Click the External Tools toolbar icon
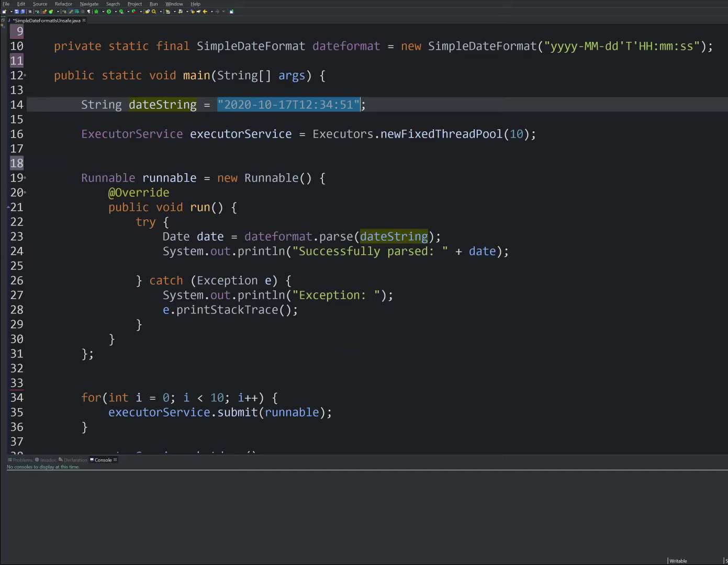Viewport: 728px width, 565px height. point(133,11)
